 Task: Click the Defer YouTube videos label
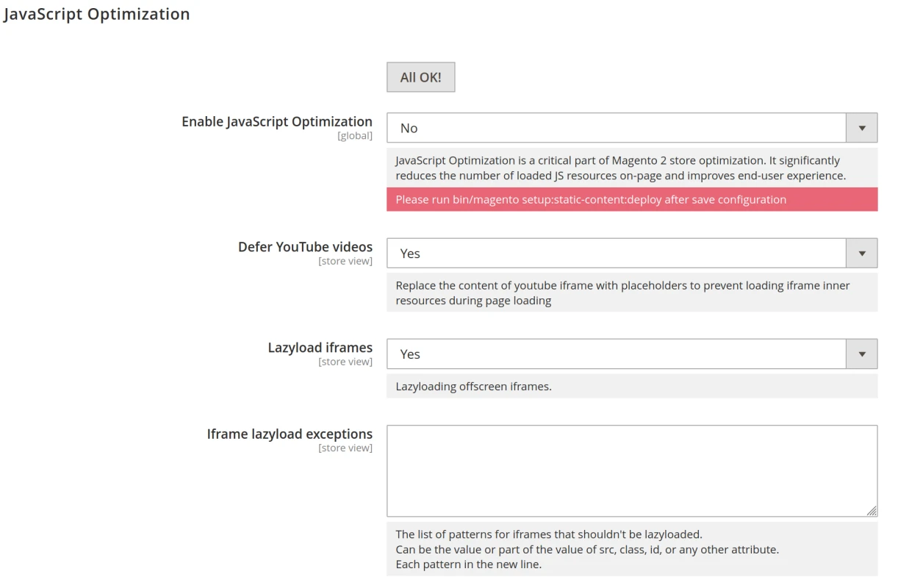click(305, 247)
